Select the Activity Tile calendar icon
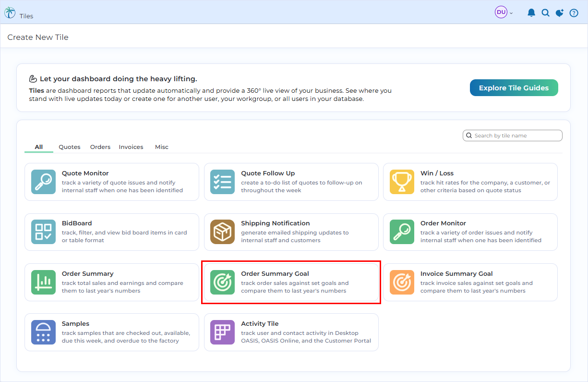The height and width of the screenshot is (382, 588). click(x=222, y=332)
